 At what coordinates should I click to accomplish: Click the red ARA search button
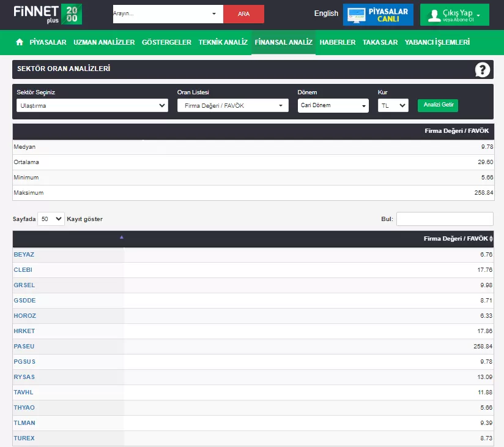point(243,14)
